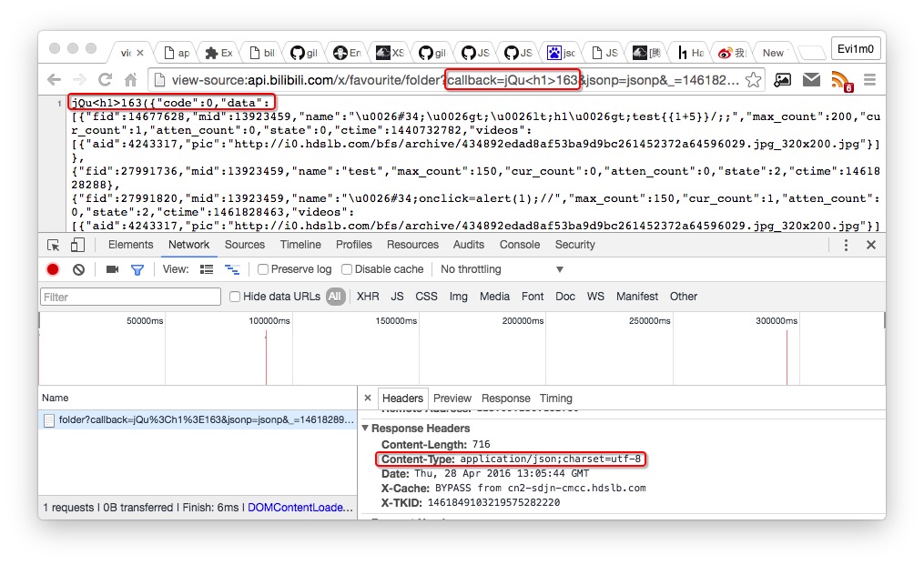Switch to the browser tab labeled XS
Image resolution: width=924 pixels, height=565 pixels.
click(391, 53)
